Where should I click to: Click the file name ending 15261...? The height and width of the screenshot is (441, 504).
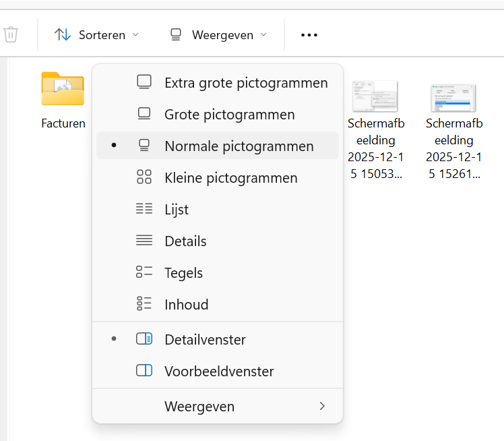point(454,148)
